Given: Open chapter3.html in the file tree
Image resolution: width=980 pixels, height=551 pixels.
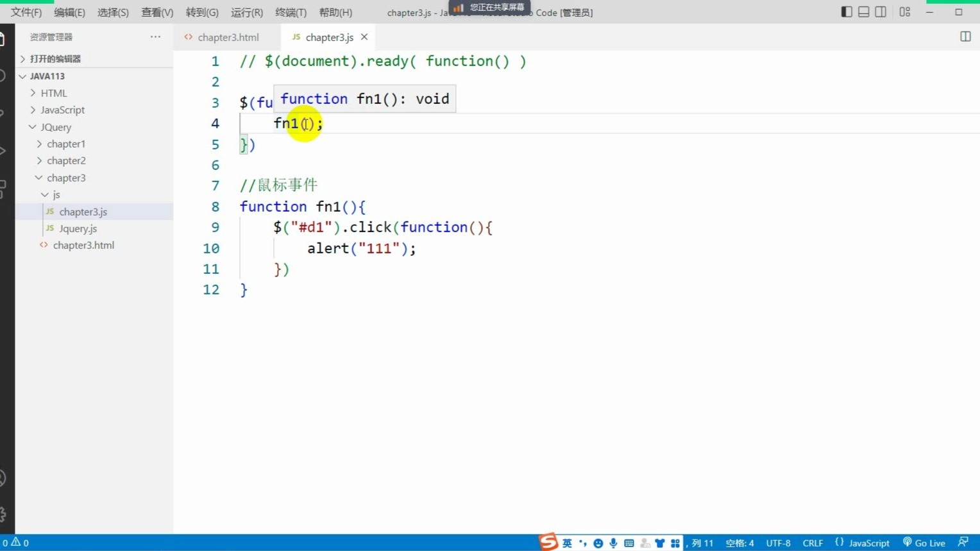Looking at the screenshot, I should tap(94, 245).
